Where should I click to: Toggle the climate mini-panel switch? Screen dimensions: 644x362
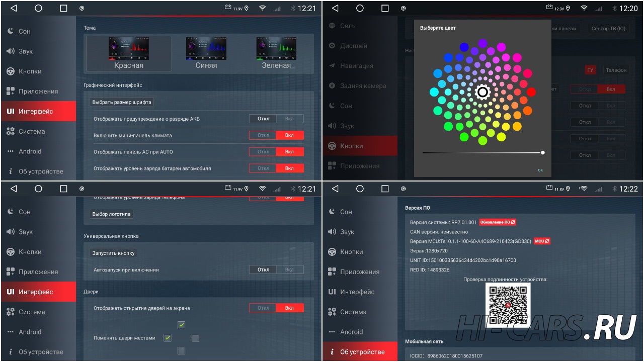pos(276,135)
